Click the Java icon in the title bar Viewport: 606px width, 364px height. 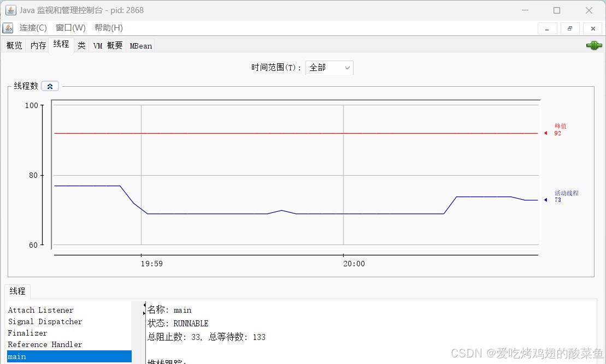click(10, 10)
